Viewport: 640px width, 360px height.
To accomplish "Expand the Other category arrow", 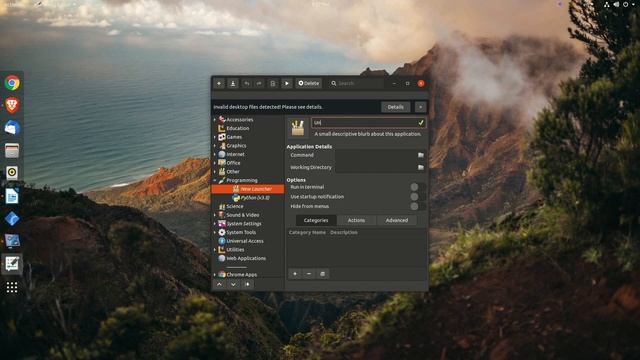I will [215, 172].
